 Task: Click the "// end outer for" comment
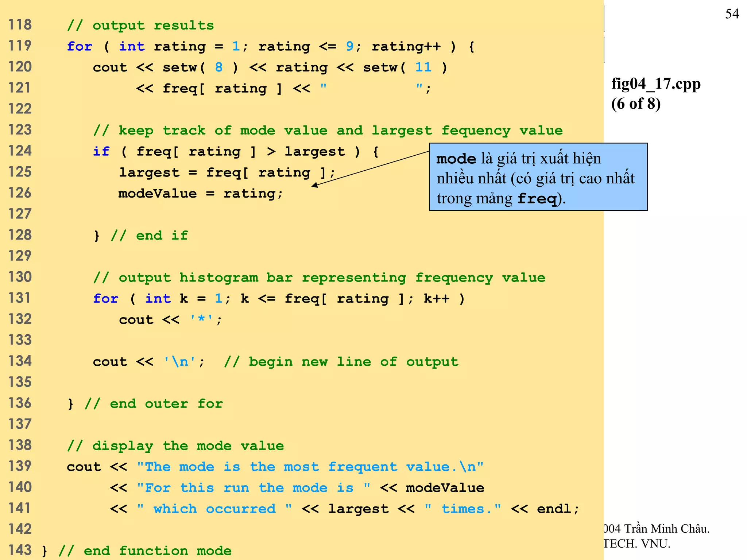(154, 404)
